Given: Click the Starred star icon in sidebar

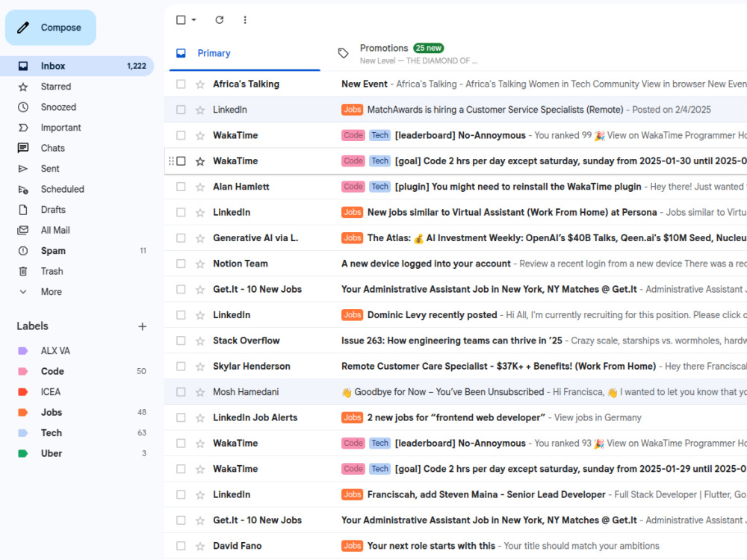Looking at the screenshot, I should tap(23, 87).
